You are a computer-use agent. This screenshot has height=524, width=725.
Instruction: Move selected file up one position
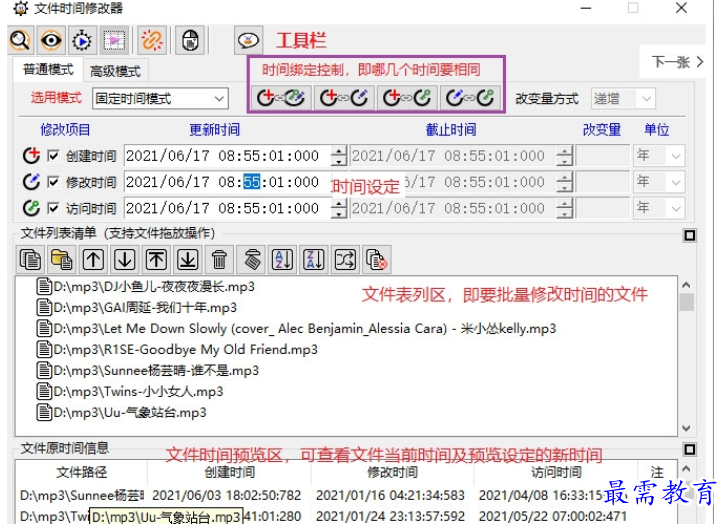click(x=93, y=259)
